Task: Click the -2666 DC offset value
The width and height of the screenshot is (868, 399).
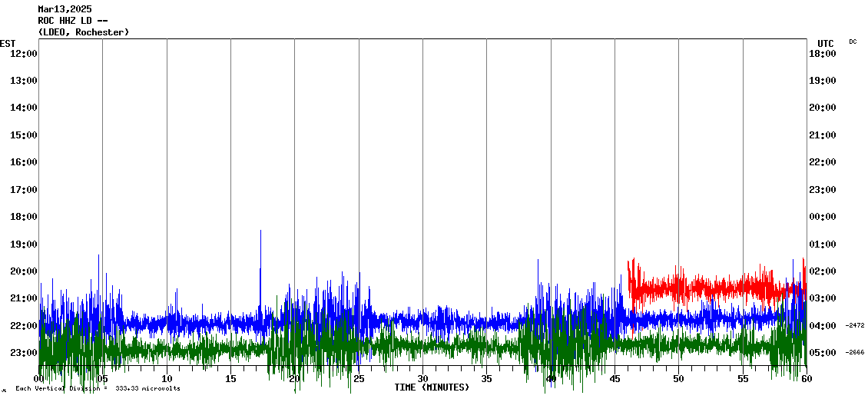Action: coord(855,353)
